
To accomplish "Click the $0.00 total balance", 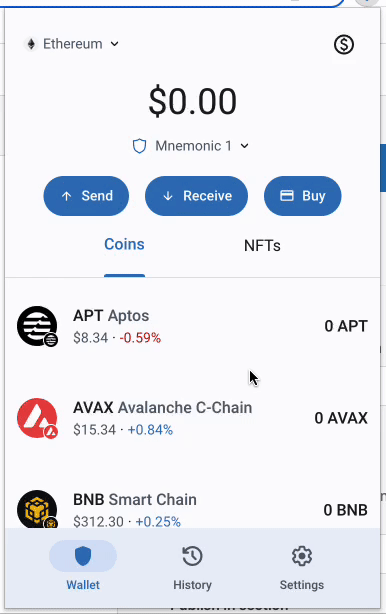I will [192, 101].
